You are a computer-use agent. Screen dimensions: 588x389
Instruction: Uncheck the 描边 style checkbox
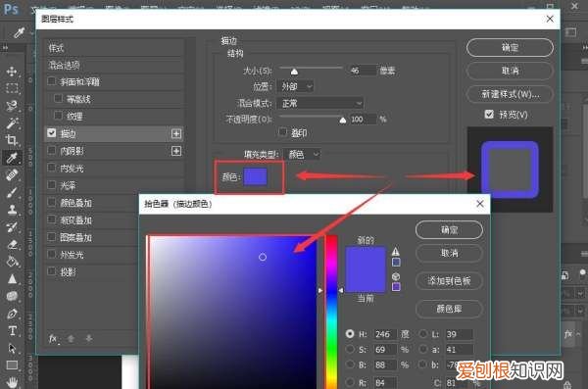click(x=51, y=133)
